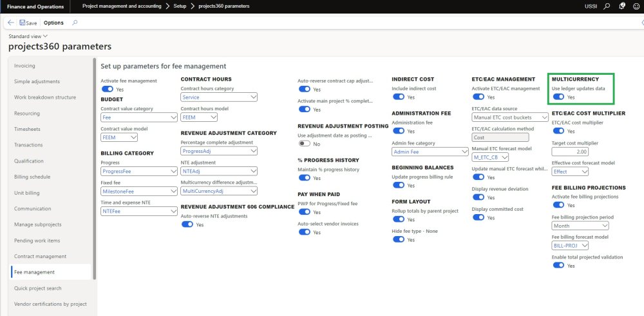The width and height of the screenshot is (644, 316).
Task: Expand the Standard view selector
Action: coord(27,36)
